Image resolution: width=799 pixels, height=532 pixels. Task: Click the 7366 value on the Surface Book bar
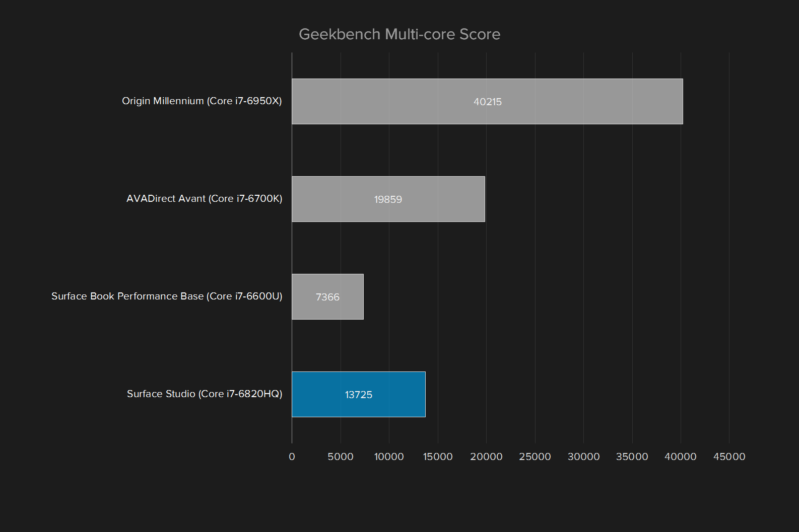[327, 297]
